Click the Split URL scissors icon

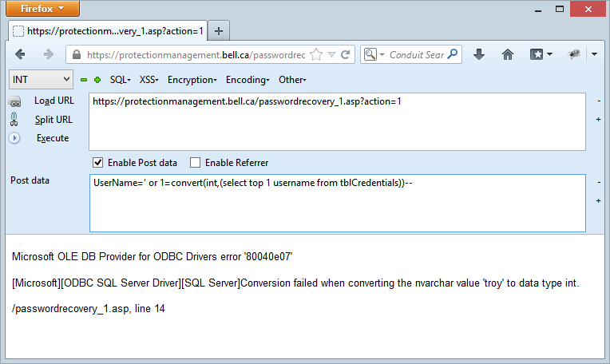coord(14,120)
